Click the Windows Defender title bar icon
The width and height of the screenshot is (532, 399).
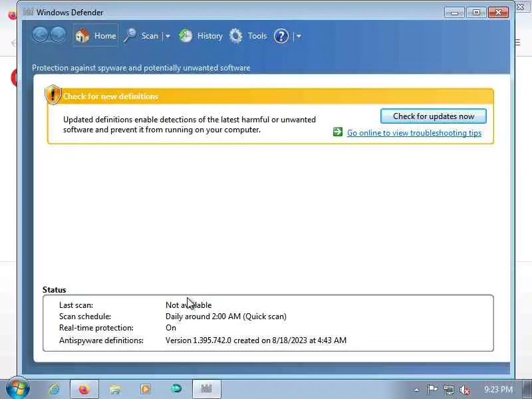point(28,12)
